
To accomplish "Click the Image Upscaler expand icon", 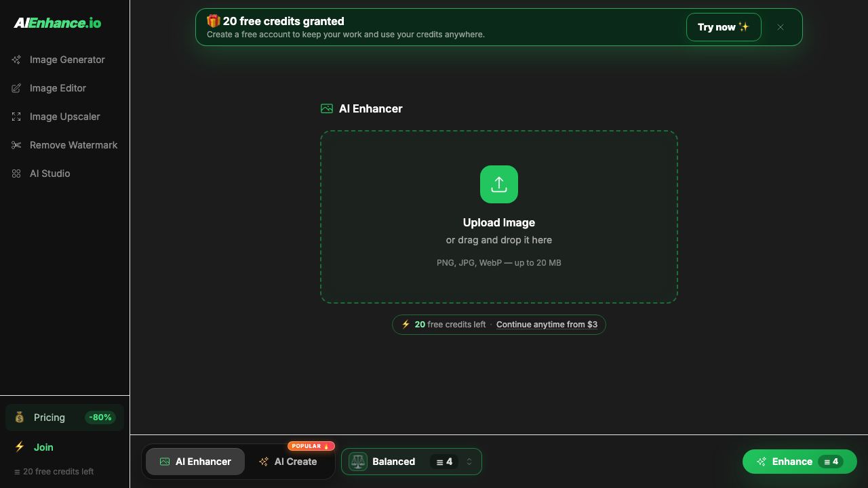I will click(16, 117).
